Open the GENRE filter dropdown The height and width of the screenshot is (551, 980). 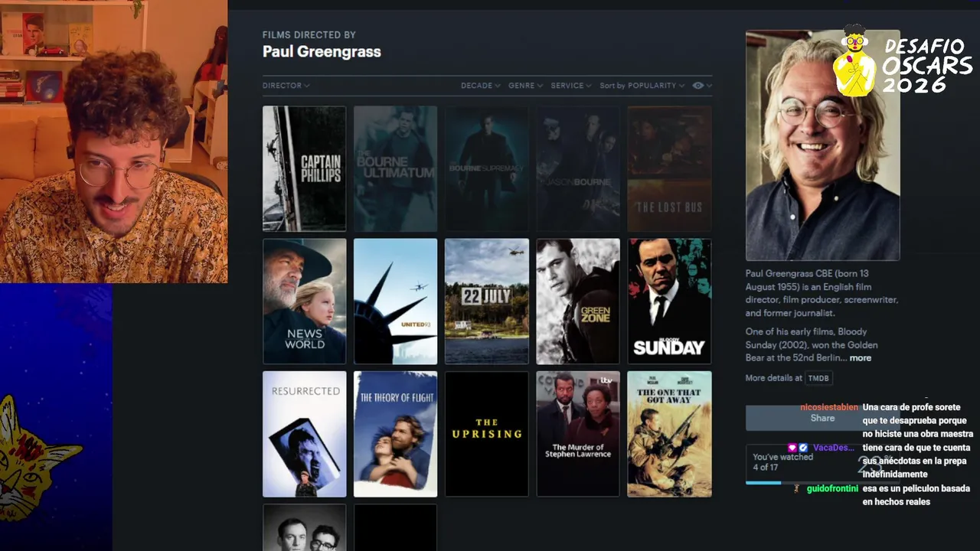tap(525, 86)
